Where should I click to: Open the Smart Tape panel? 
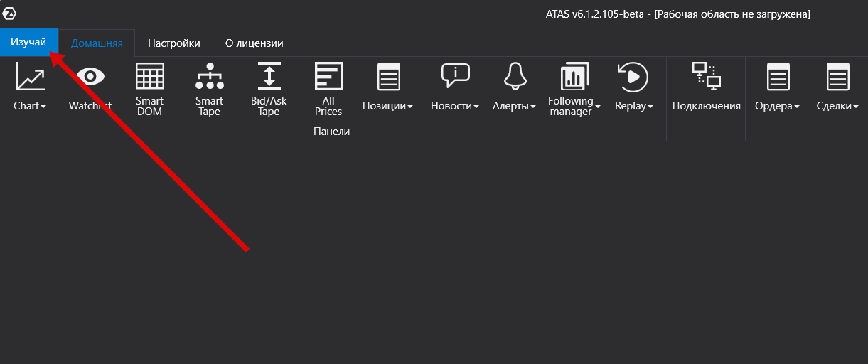pos(209,90)
